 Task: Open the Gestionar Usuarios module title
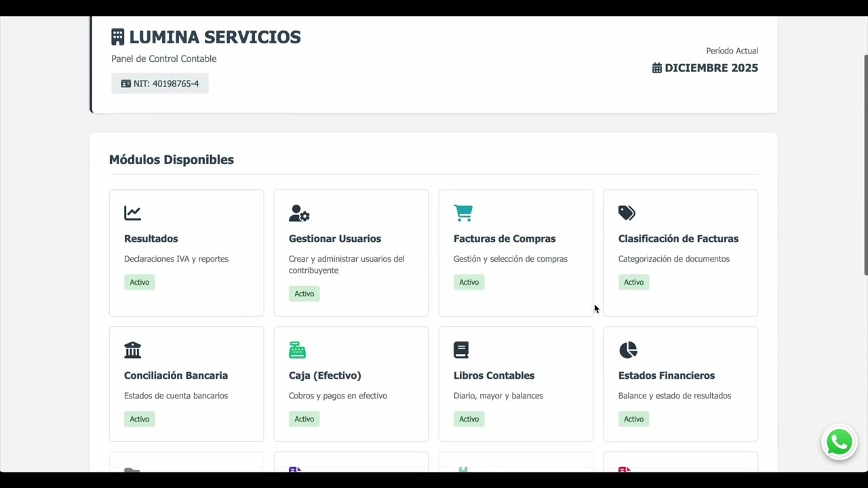click(335, 239)
